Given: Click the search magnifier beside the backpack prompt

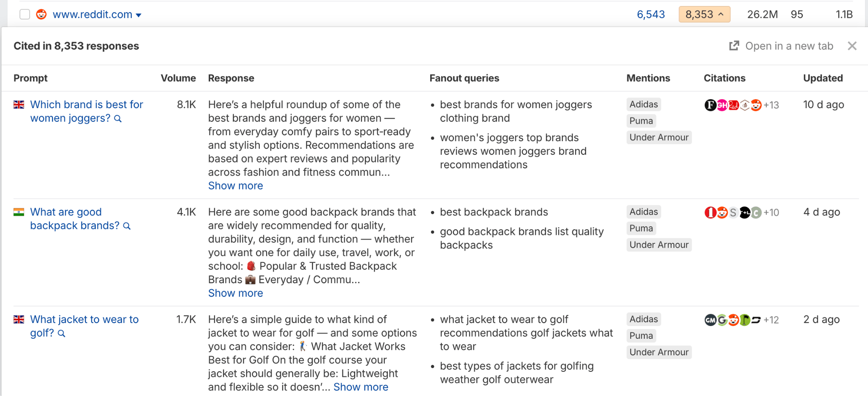Looking at the screenshot, I should [x=127, y=226].
